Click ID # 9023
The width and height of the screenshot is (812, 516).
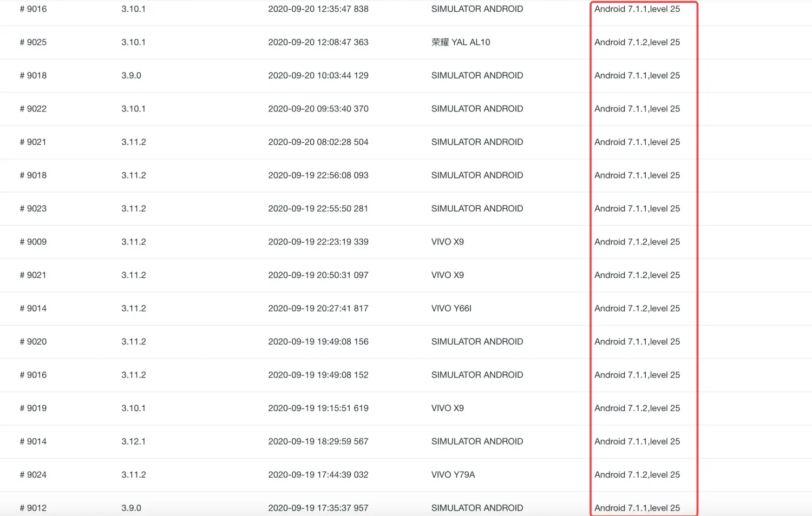point(33,208)
